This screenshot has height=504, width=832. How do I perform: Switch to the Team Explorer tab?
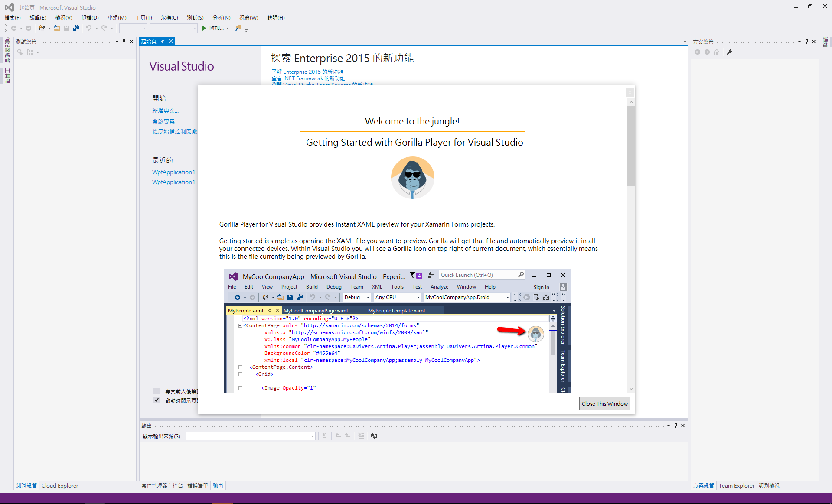(x=736, y=485)
